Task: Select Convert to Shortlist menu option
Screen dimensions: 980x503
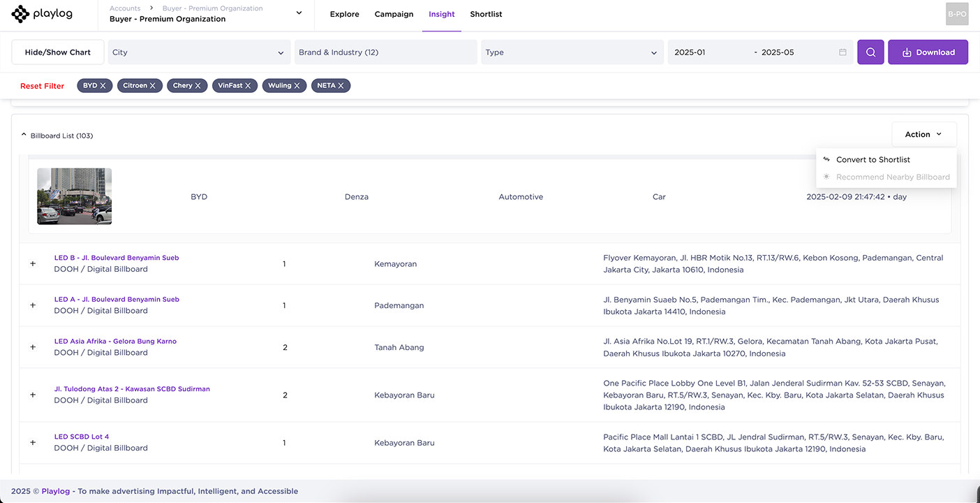Action: 873,160
